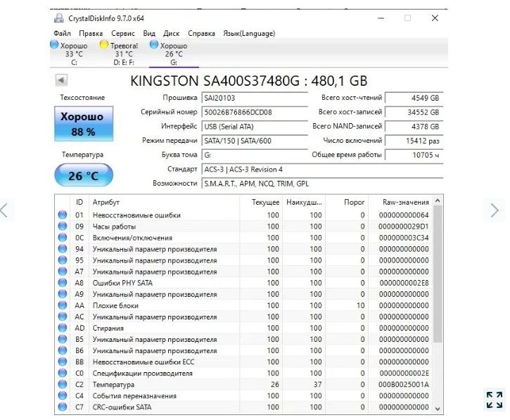Open the Вид menu
510x420 pixels.
coord(149,33)
